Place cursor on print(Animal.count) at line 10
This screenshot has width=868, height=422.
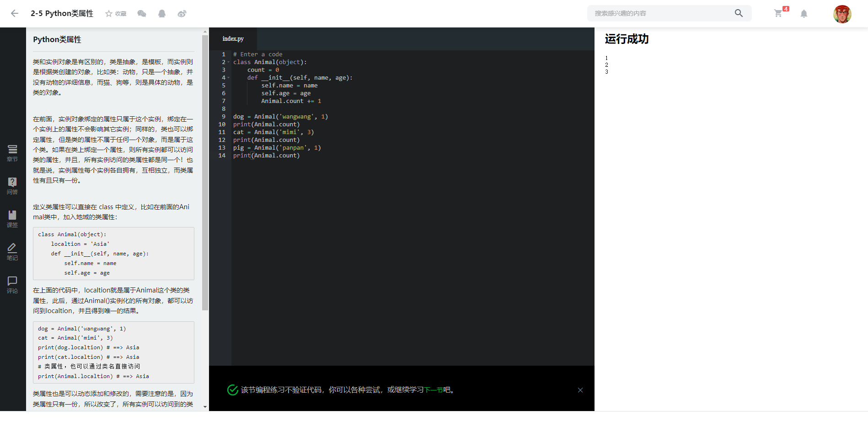pos(267,124)
